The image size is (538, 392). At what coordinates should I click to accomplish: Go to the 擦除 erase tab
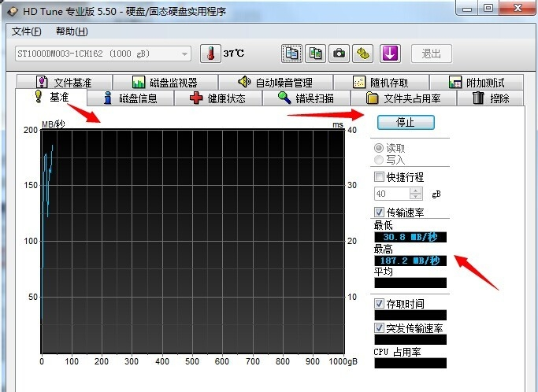click(x=490, y=98)
